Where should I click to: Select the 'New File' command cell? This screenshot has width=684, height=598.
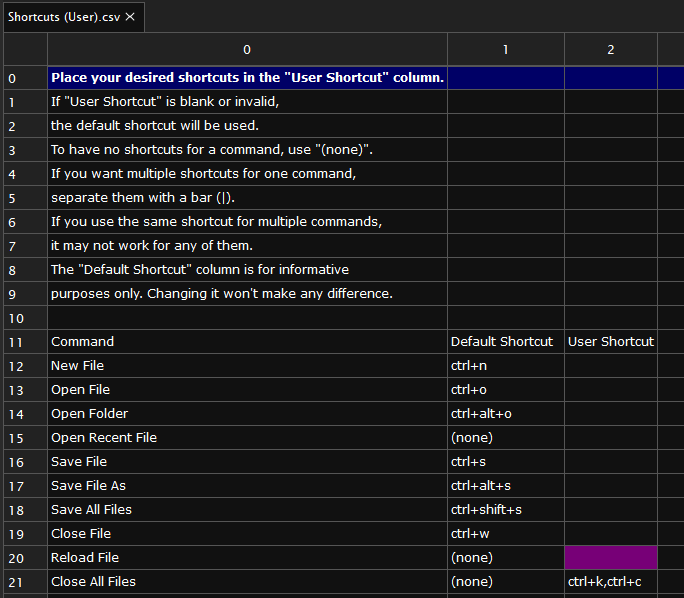247,366
